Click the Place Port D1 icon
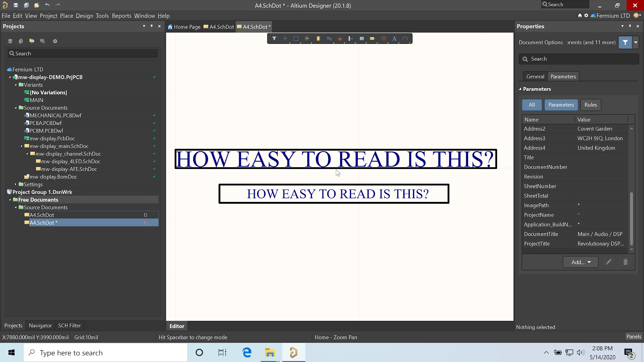This screenshot has height=362, width=644. pyautogui.click(x=372, y=39)
